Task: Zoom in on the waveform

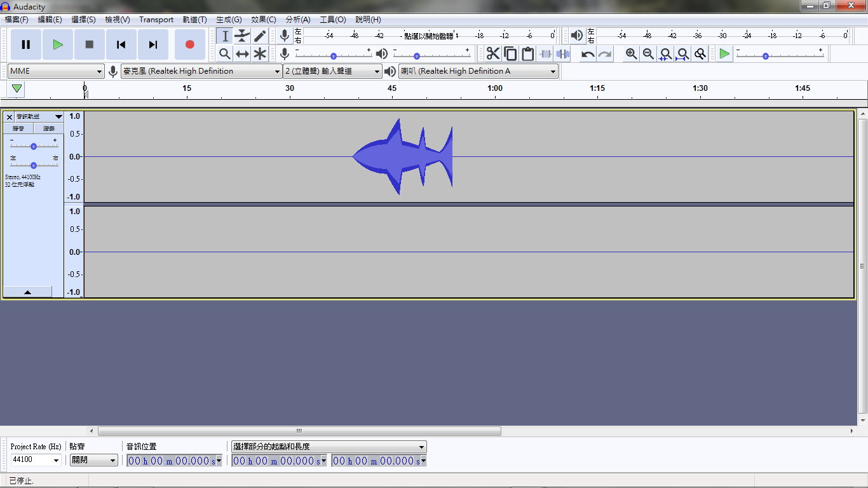Action: point(630,54)
